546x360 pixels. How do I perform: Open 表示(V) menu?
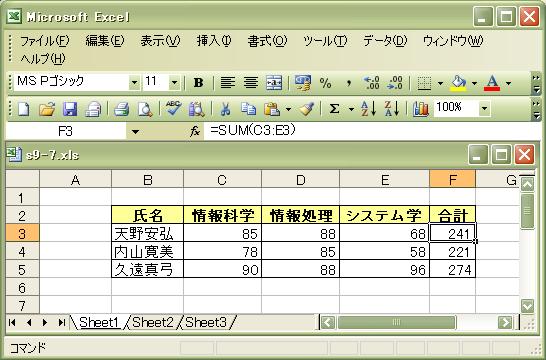[160, 41]
